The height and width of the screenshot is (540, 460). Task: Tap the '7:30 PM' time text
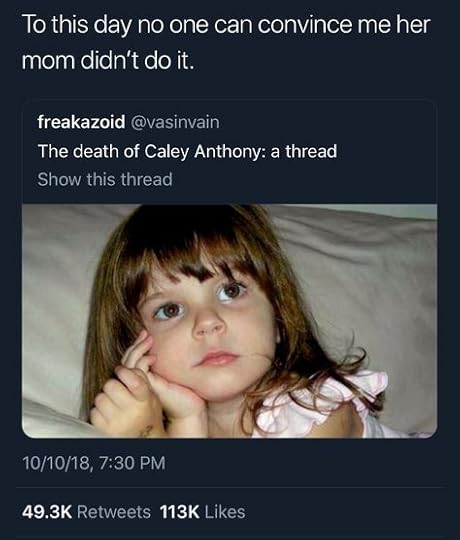click(132, 463)
